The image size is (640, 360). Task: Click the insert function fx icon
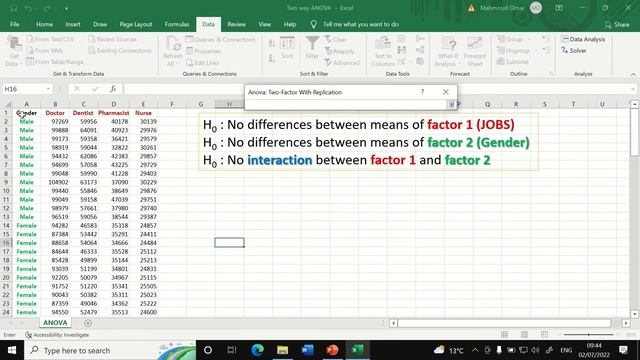(113, 89)
